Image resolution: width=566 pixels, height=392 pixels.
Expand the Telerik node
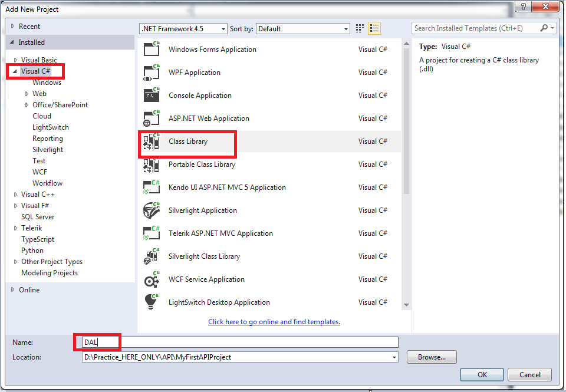click(x=15, y=228)
